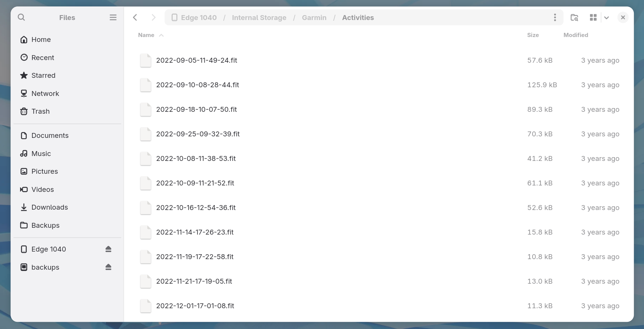Open Documents folder in sidebar
Screen dimensions: 644x329
point(67,136)
